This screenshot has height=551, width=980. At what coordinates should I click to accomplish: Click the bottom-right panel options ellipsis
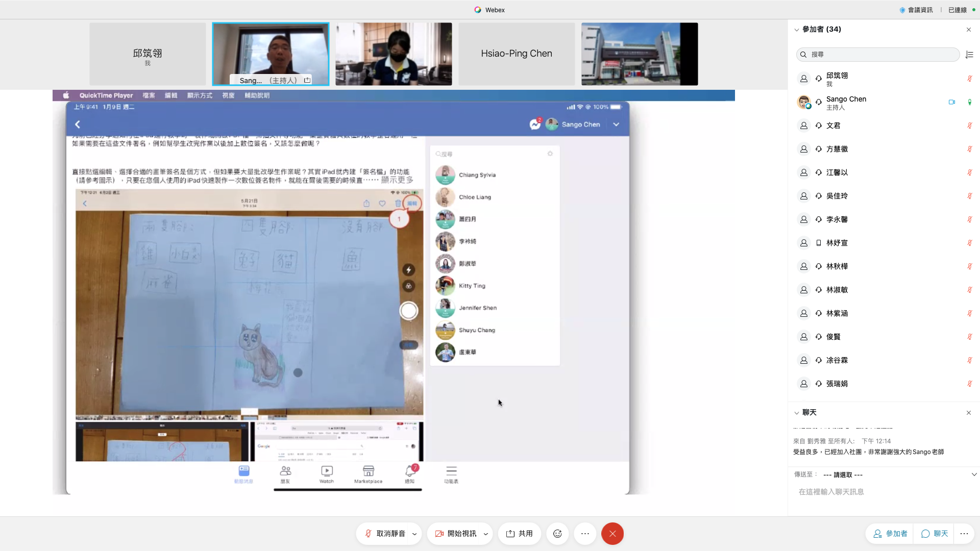click(x=964, y=534)
